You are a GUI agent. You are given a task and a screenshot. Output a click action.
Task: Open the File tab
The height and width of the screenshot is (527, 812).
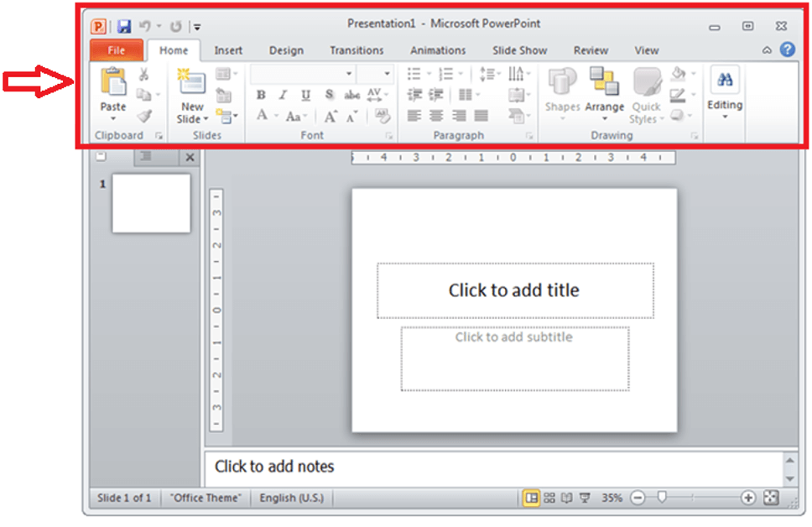point(117,50)
